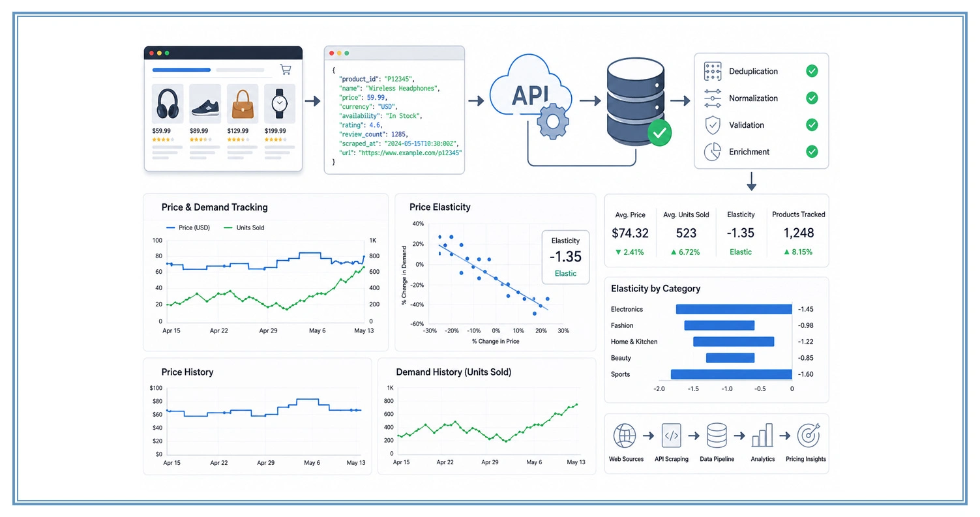Click the Price (USD) legend entry

(188, 228)
